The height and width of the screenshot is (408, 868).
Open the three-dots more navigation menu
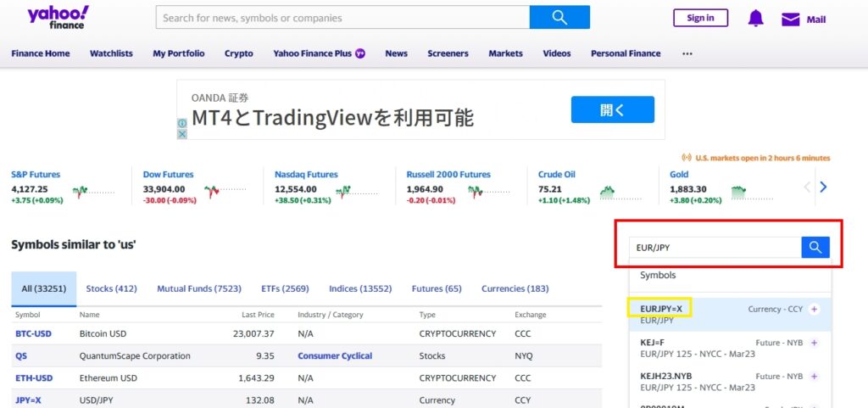tap(687, 53)
